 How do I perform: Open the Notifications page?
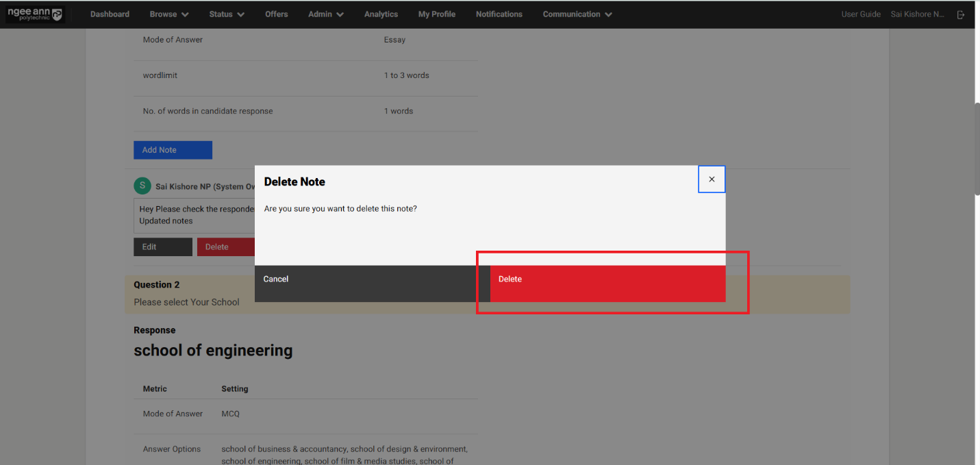499,14
